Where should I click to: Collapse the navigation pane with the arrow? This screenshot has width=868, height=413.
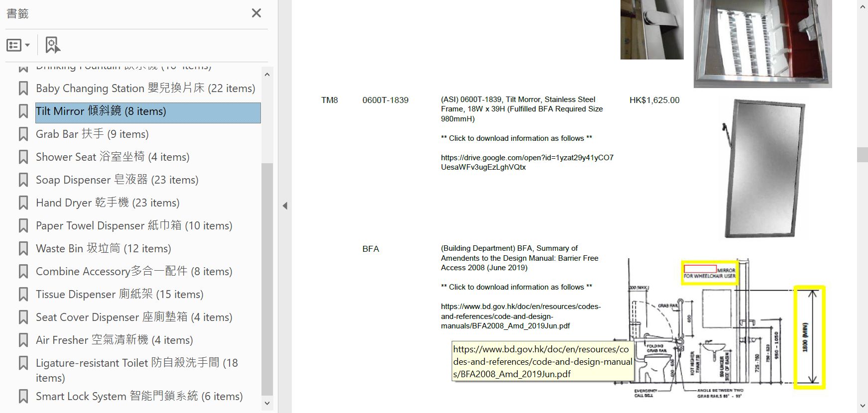[x=285, y=206]
